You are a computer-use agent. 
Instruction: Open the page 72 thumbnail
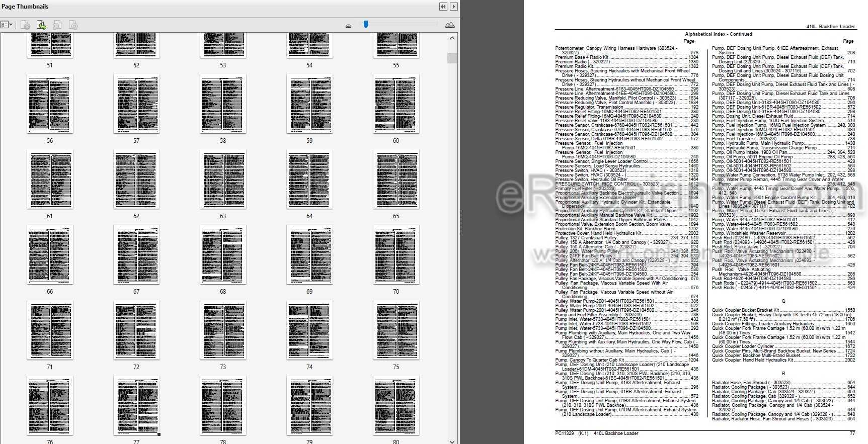click(x=136, y=330)
